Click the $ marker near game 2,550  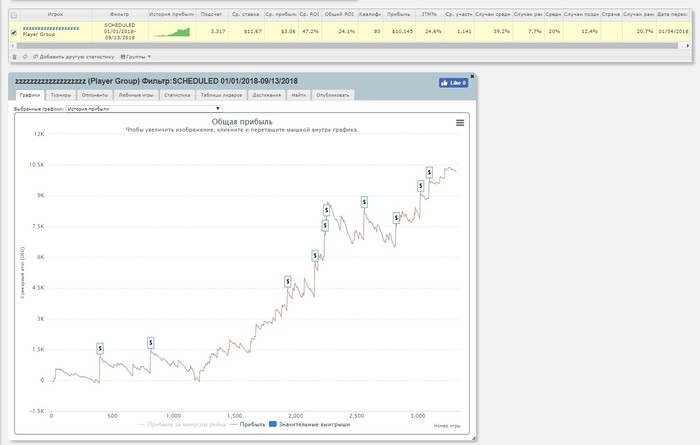click(364, 202)
